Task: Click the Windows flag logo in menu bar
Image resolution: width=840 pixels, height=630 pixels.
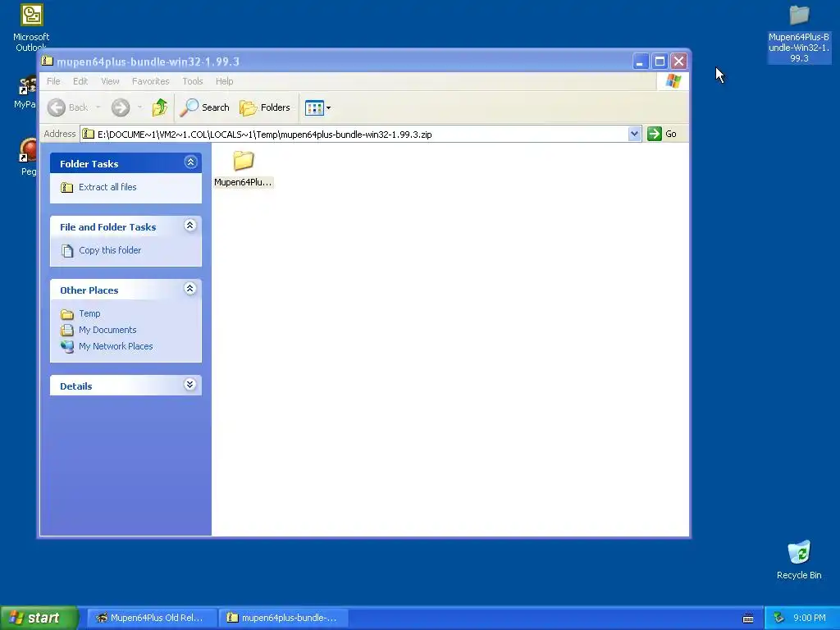Action: pyautogui.click(x=673, y=81)
